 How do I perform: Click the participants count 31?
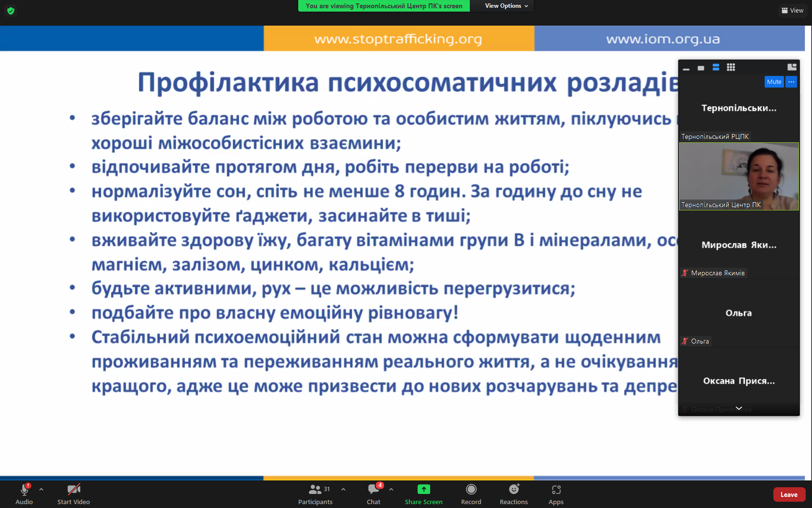327,489
